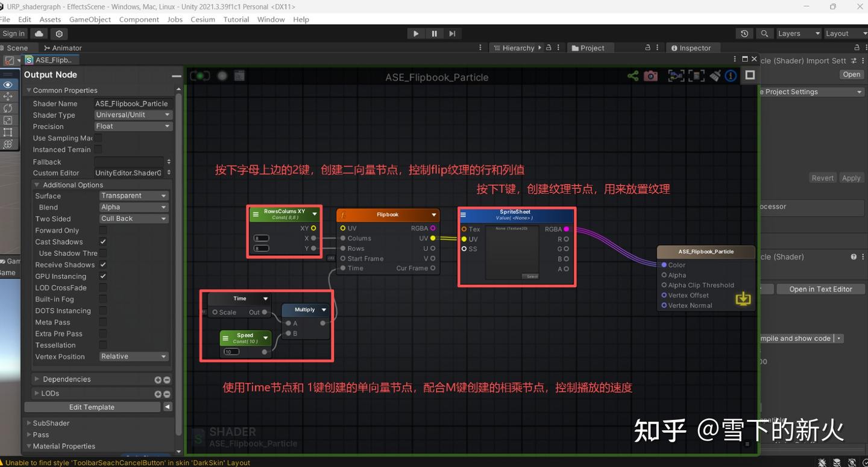Click the clean unused nodes broom icon
This screenshot has height=467, width=868.
pyautogui.click(x=715, y=76)
